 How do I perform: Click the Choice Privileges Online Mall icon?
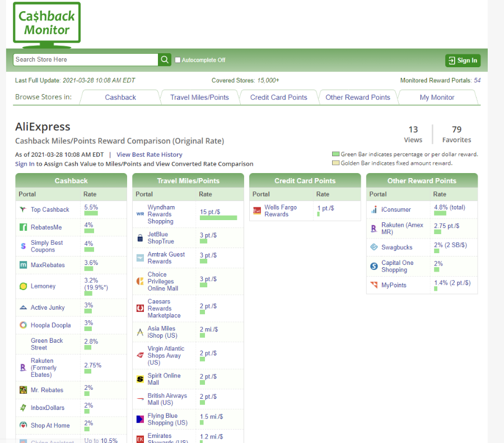click(x=140, y=281)
